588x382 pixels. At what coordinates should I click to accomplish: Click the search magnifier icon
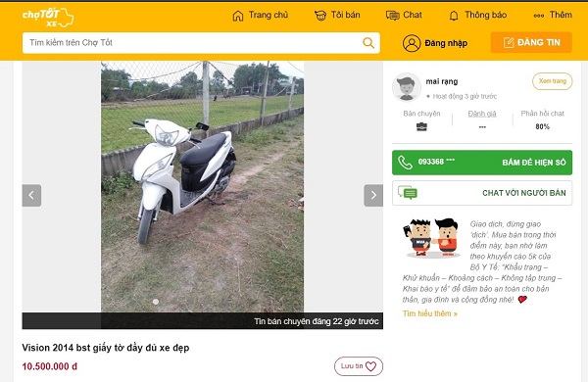click(368, 43)
